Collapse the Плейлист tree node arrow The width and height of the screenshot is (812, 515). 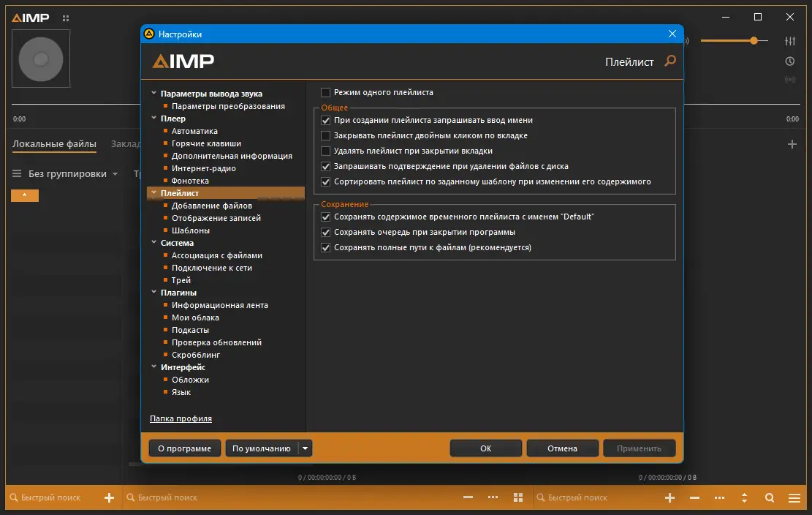(153, 192)
